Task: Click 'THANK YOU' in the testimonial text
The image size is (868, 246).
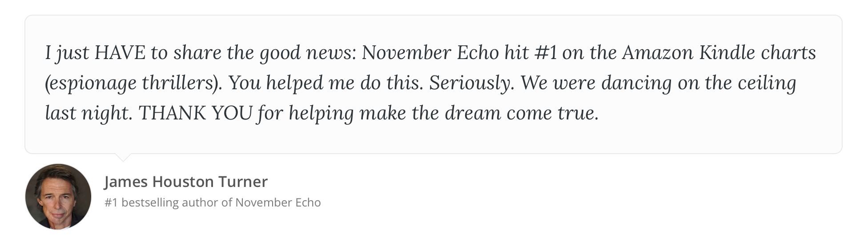Action: click(196, 113)
